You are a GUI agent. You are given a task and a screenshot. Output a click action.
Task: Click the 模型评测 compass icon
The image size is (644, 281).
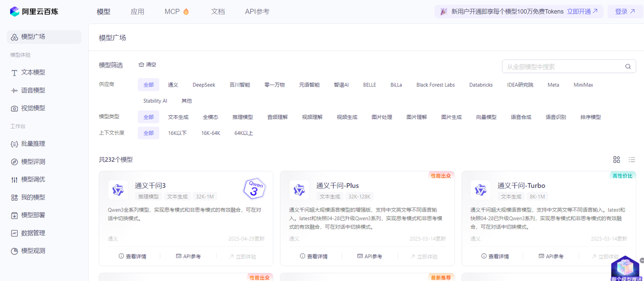15,162
